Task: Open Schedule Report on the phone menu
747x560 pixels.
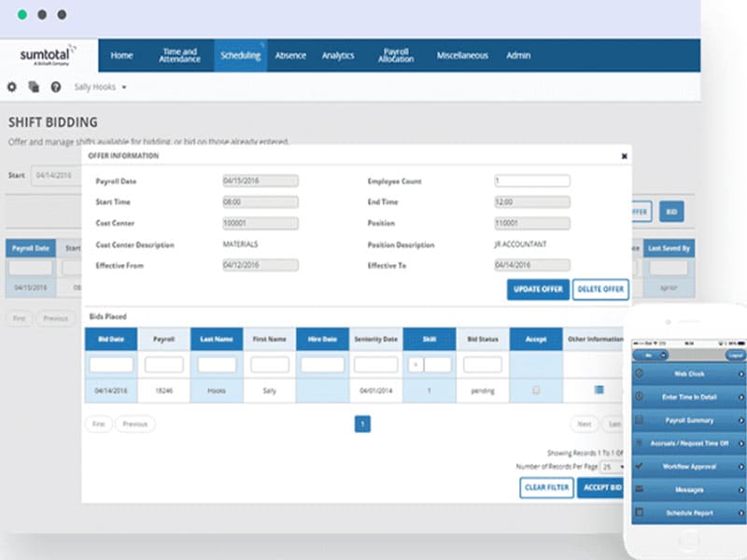Action: [691, 511]
